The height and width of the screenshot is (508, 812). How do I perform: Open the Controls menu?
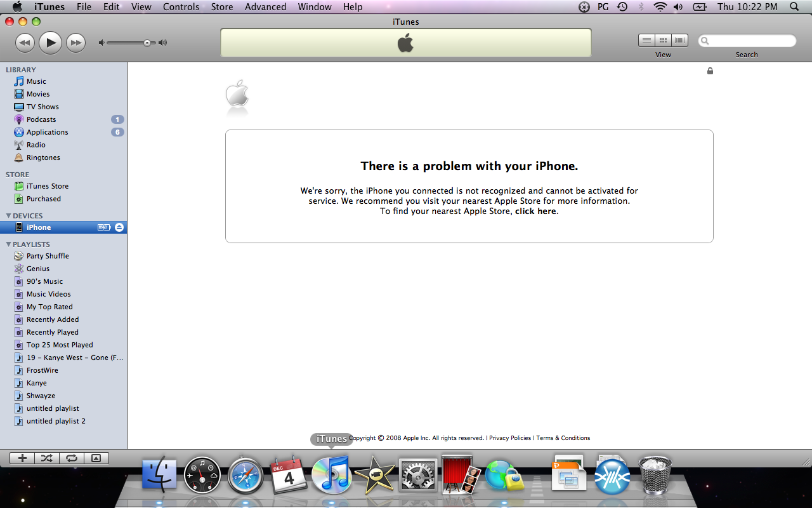181,7
